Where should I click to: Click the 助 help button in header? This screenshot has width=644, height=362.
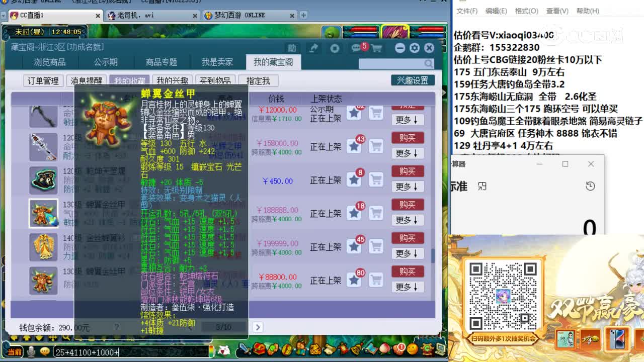[292, 48]
